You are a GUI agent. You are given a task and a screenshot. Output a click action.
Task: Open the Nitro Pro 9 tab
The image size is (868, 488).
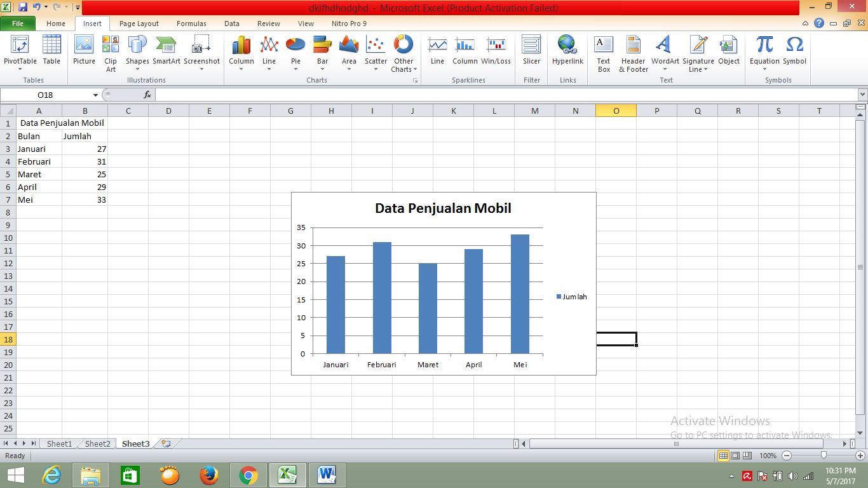pyautogui.click(x=349, y=24)
